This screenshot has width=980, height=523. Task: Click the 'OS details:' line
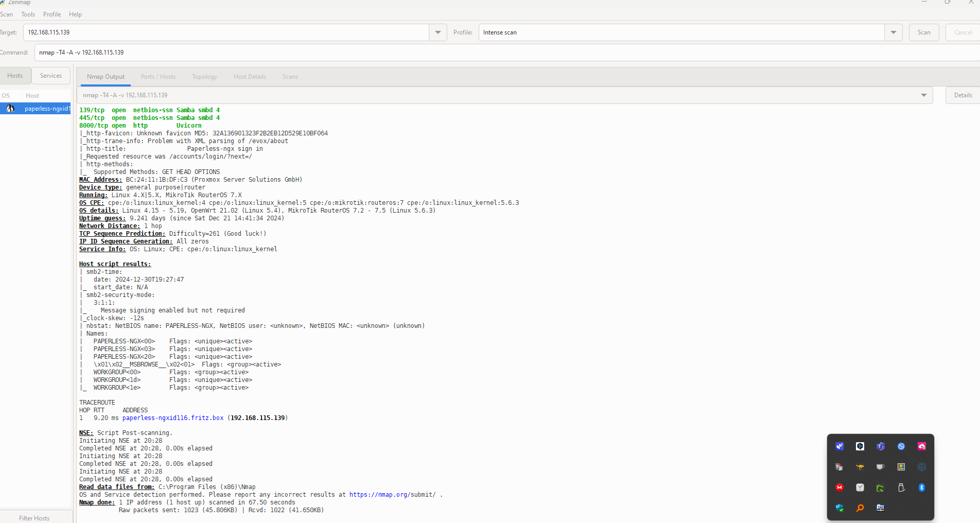click(257, 211)
